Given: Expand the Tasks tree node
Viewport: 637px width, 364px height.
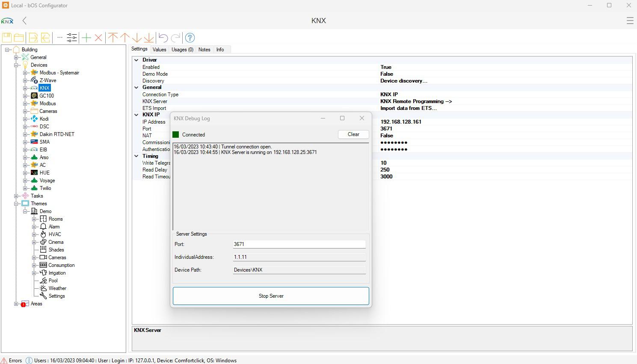Looking at the screenshot, I should pos(16,196).
